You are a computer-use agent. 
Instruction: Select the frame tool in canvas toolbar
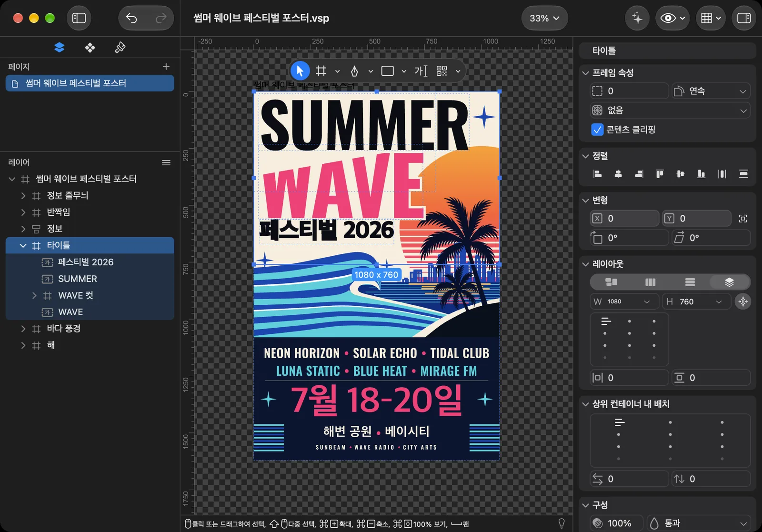click(x=321, y=71)
